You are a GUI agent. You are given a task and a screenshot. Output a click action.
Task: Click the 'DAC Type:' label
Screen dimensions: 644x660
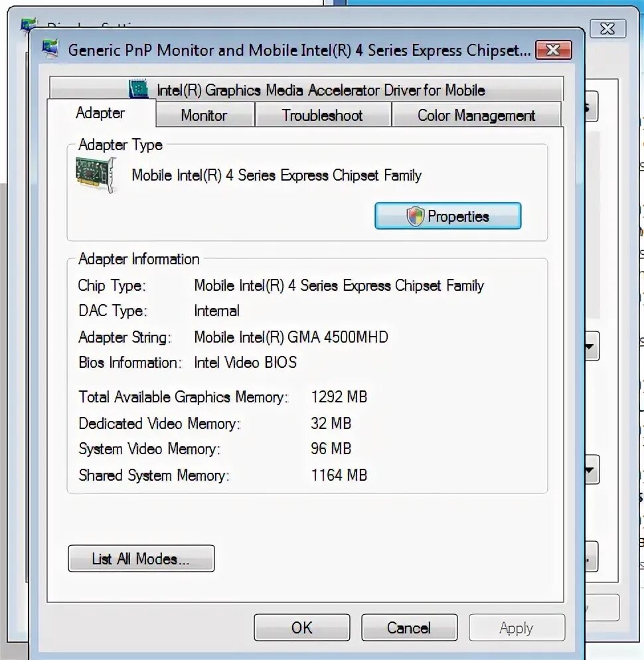113,311
